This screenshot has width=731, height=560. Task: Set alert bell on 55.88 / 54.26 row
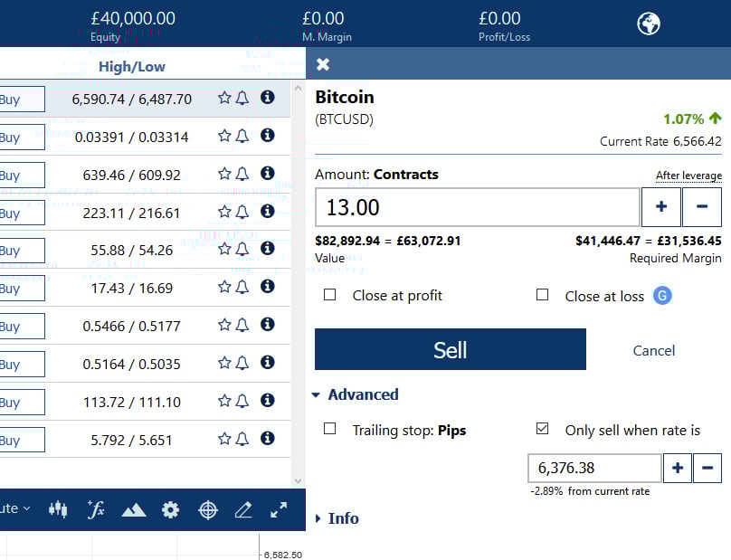coord(242,249)
